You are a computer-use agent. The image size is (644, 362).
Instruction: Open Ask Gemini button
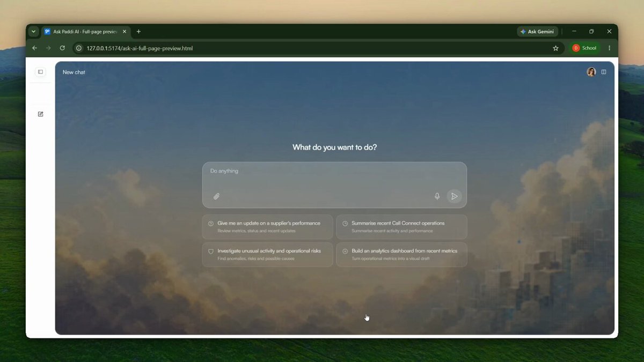tap(538, 32)
